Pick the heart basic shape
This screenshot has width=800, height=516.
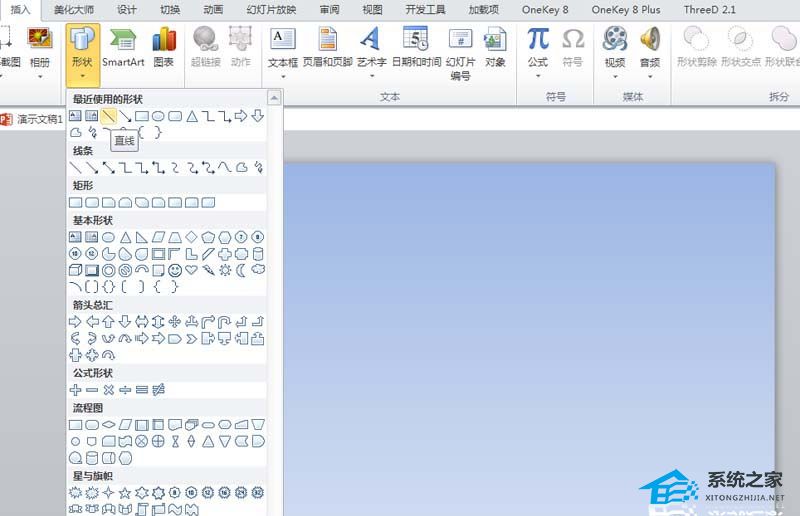pyautogui.click(x=191, y=270)
